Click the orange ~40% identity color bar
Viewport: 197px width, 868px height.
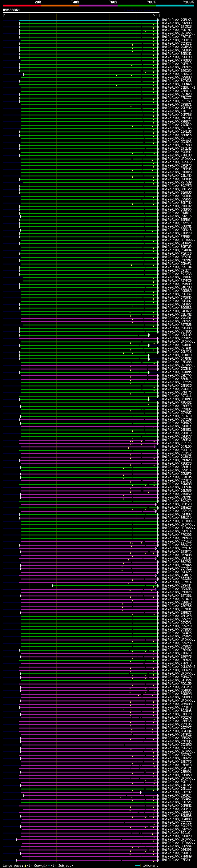[61, 6]
